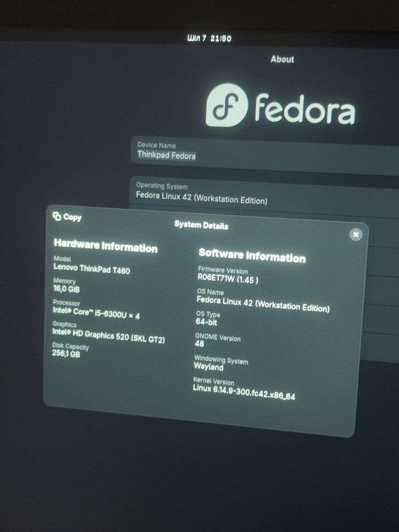Click the fedora wordmark text
The image size is (399, 532).
click(x=305, y=109)
